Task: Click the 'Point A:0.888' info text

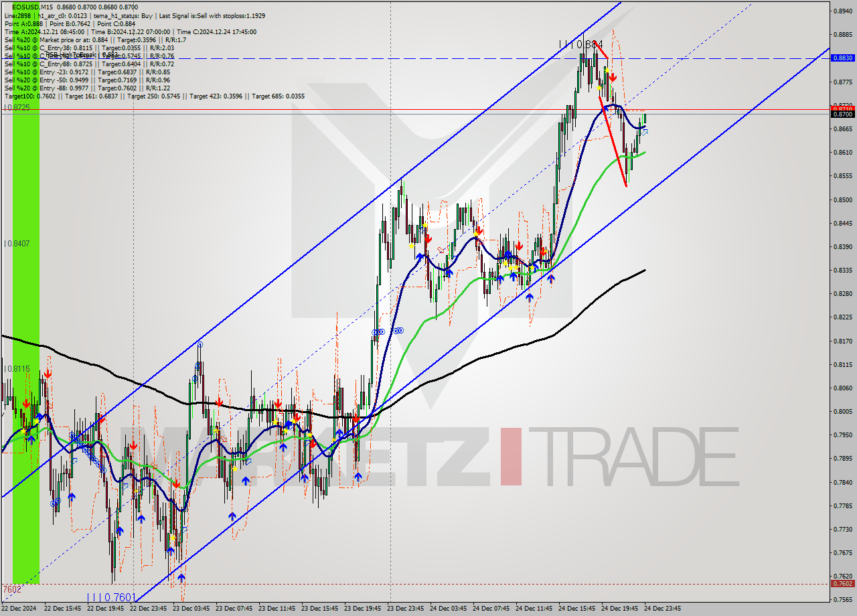Action: click(x=25, y=23)
